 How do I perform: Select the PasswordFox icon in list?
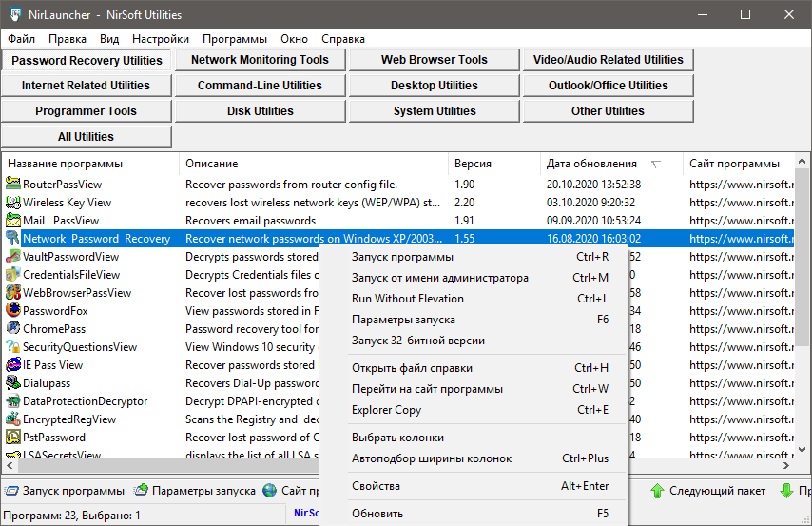click(x=13, y=310)
